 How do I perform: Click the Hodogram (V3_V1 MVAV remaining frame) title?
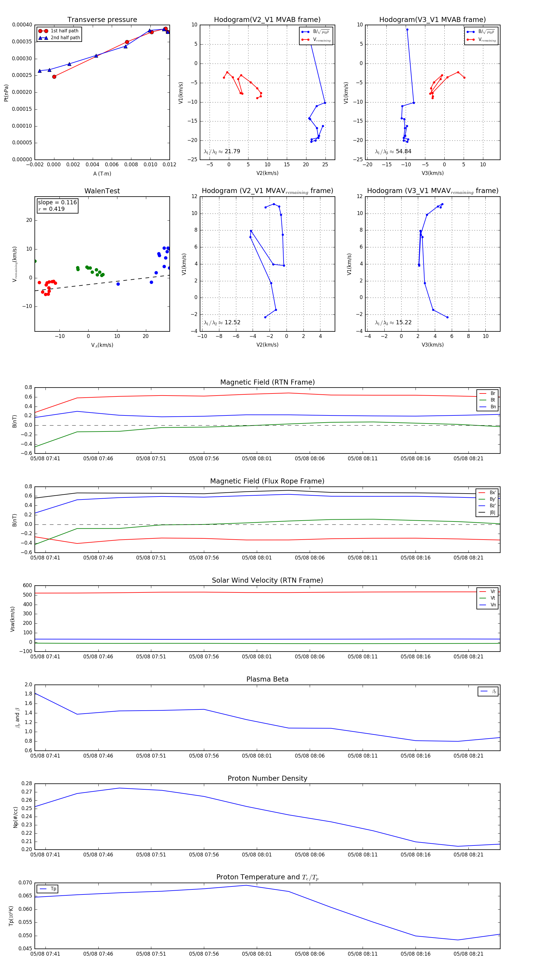click(x=432, y=191)
